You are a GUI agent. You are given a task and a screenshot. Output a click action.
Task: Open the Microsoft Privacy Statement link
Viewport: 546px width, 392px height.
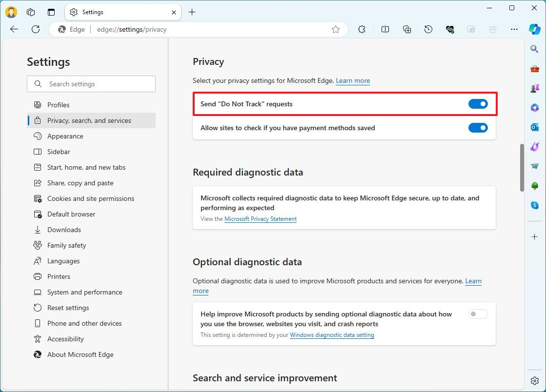pyautogui.click(x=261, y=219)
